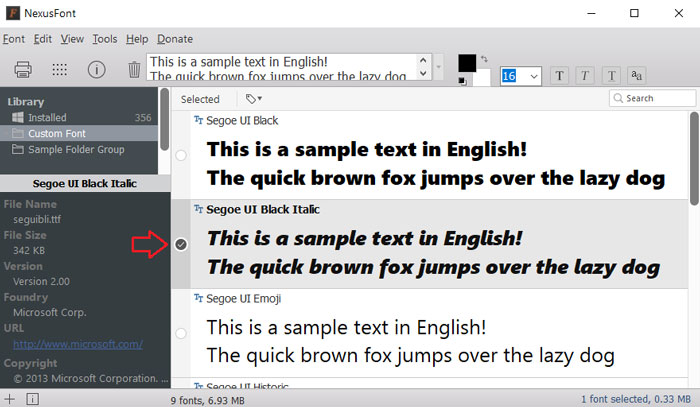
Task: Open the character map grid icon
Action: click(x=59, y=69)
